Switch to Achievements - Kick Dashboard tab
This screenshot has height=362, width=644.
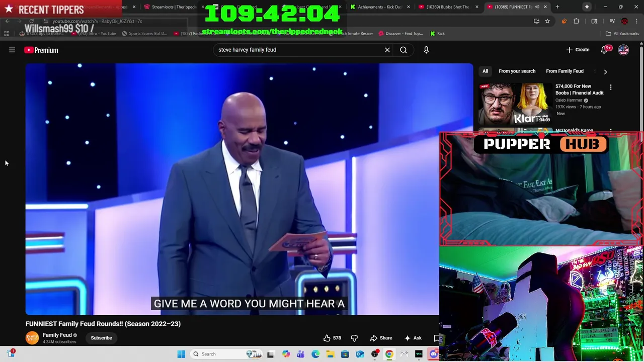[380, 7]
